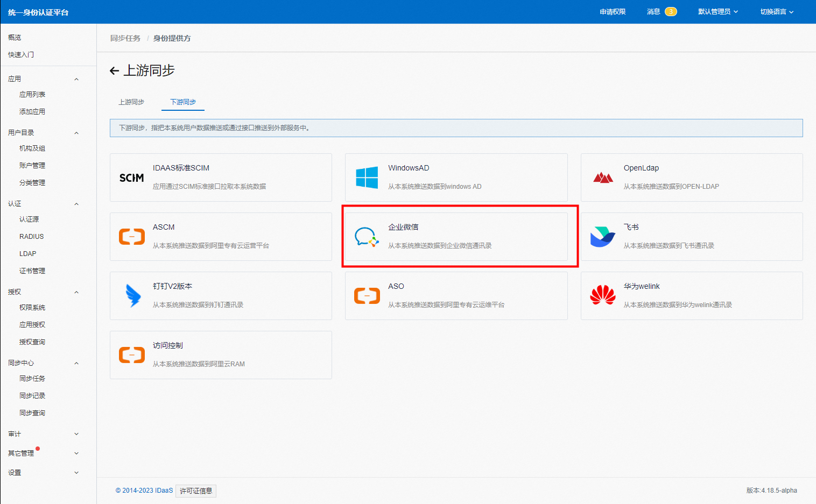Click the 飞书 bird logo icon
Screen dimensions: 816x504
tap(602, 237)
